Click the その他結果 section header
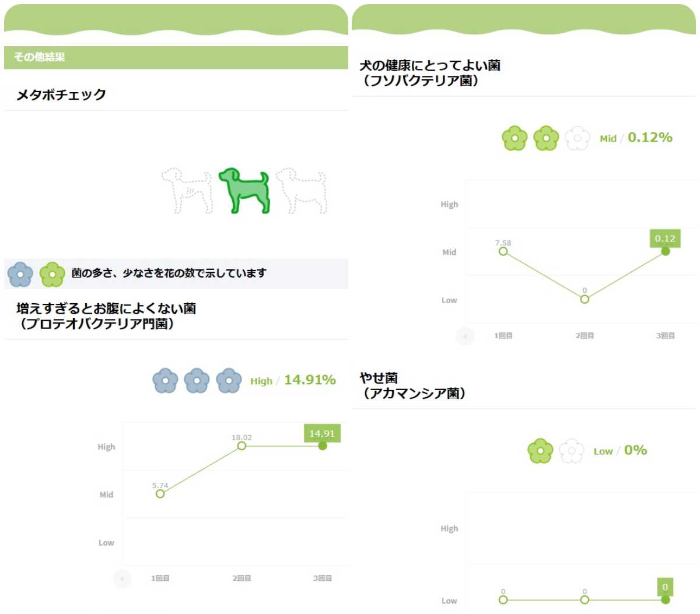Screen dimensions: 700x614 (40, 57)
